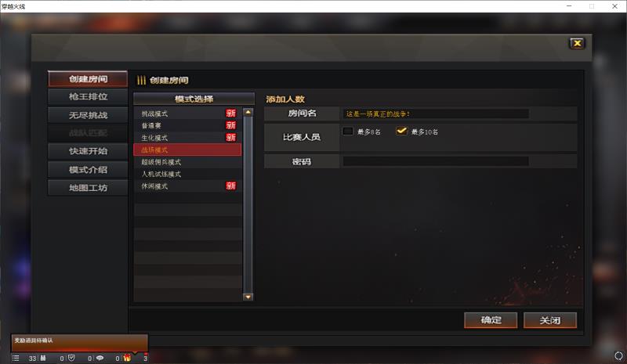This screenshot has width=627, height=364.
Task: Open the 地图工坊 tab
Action: coord(88,188)
